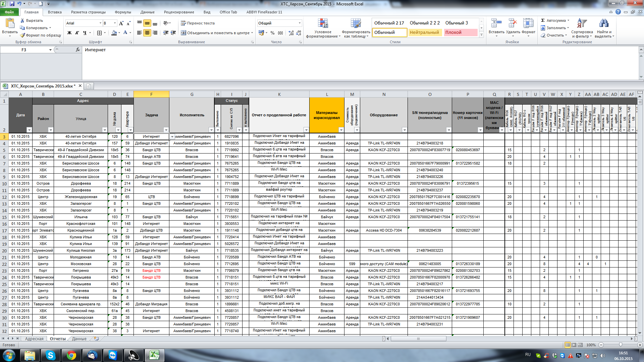Click the thousands separator 000 icon
The height and width of the screenshot is (362, 644).
point(280,33)
